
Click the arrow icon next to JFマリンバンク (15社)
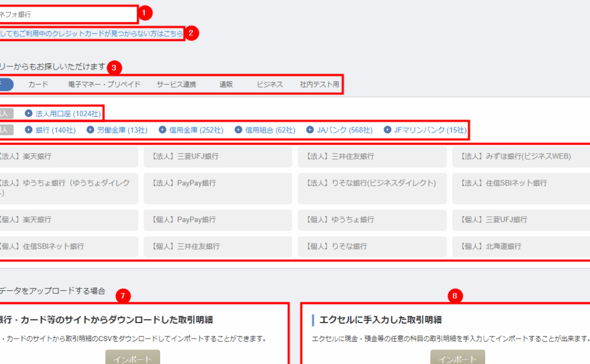coord(387,130)
